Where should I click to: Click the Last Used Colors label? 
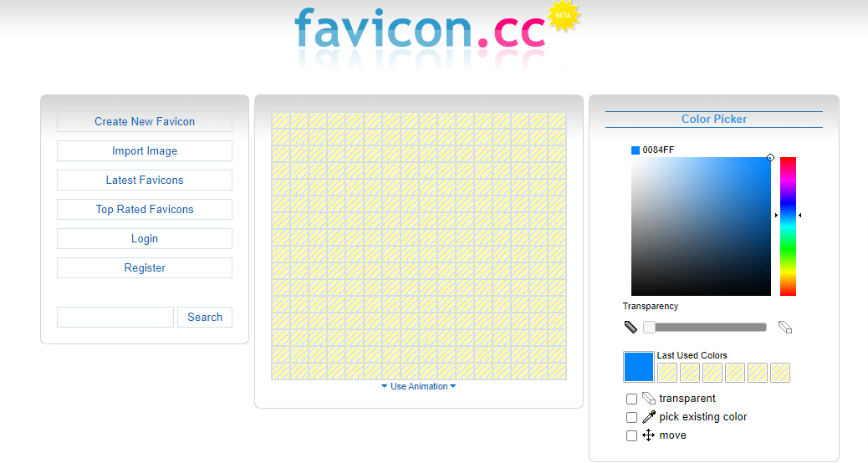[692, 356]
